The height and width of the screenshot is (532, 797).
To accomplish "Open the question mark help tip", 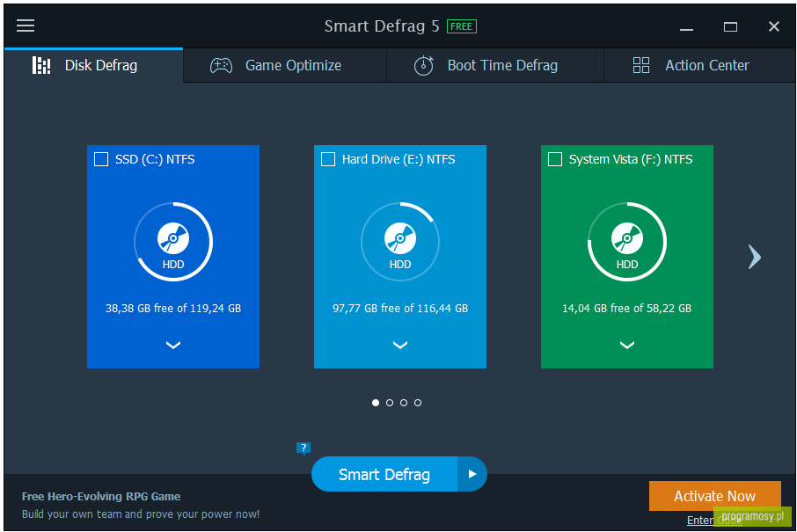I will point(303,448).
